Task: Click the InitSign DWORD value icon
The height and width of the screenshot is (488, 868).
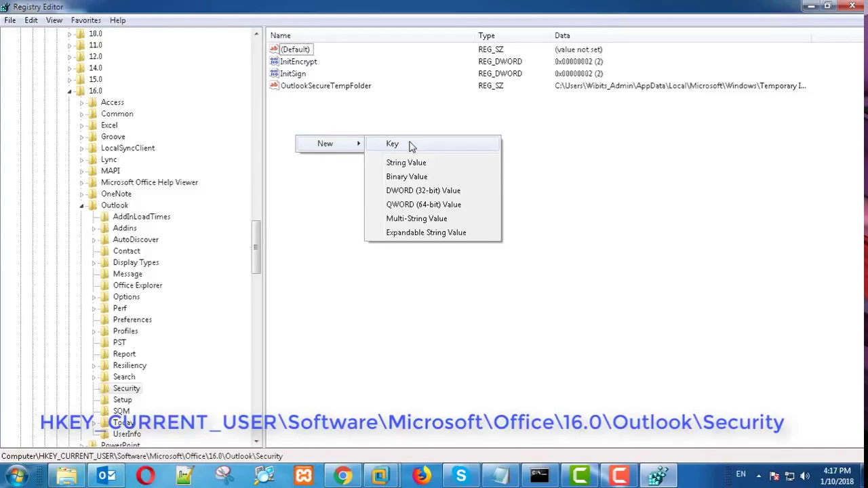Action: point(274,73)
